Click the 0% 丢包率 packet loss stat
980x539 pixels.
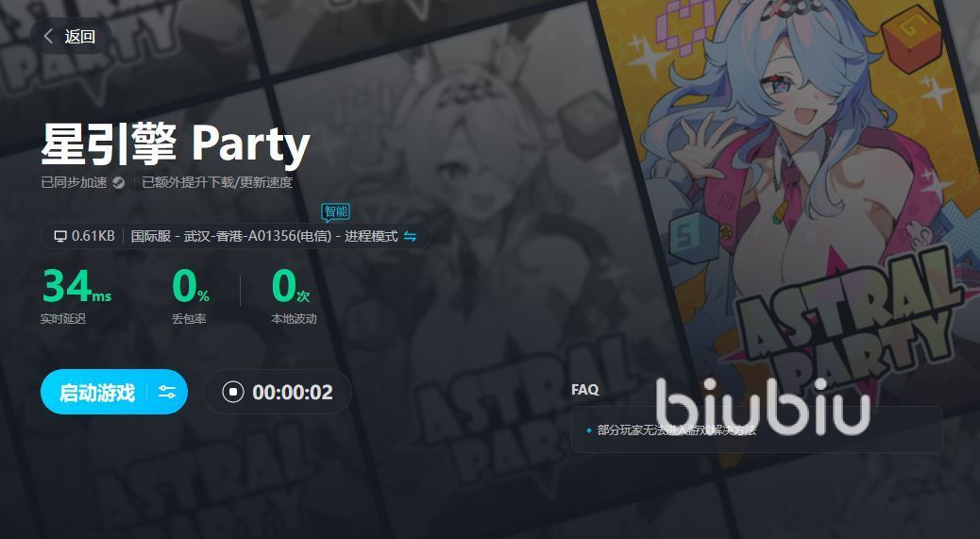click(191, 295)
